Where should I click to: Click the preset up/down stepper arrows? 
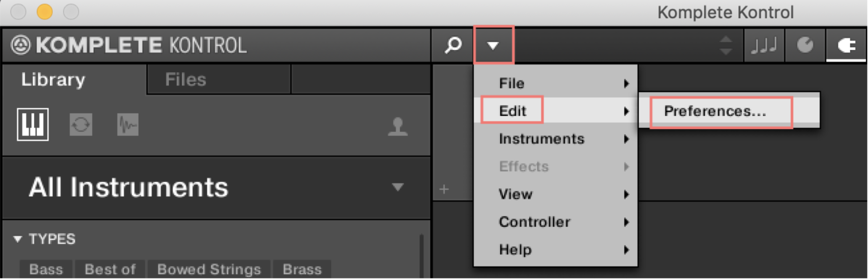[726, 45]
